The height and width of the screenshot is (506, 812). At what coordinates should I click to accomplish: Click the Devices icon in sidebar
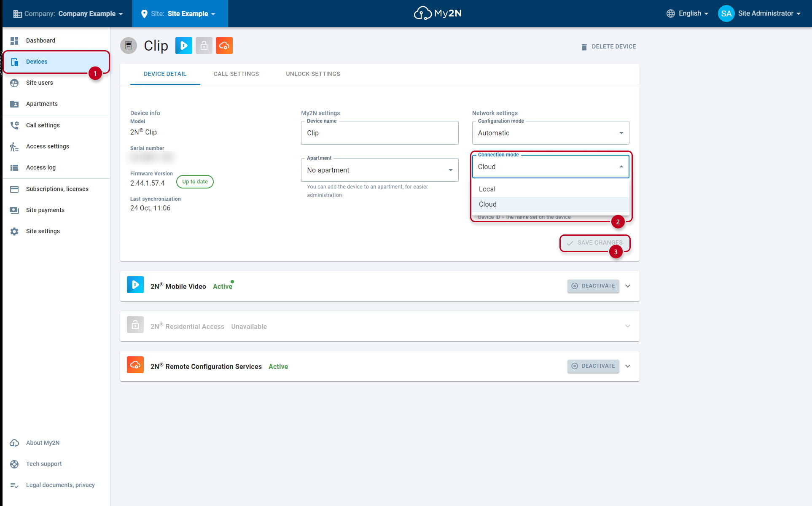[14, 62]
